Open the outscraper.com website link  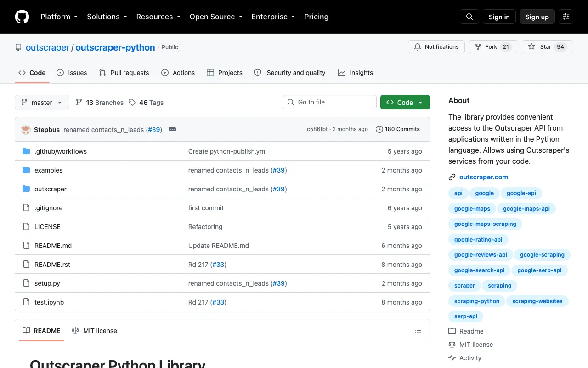[x=484, y=177]
